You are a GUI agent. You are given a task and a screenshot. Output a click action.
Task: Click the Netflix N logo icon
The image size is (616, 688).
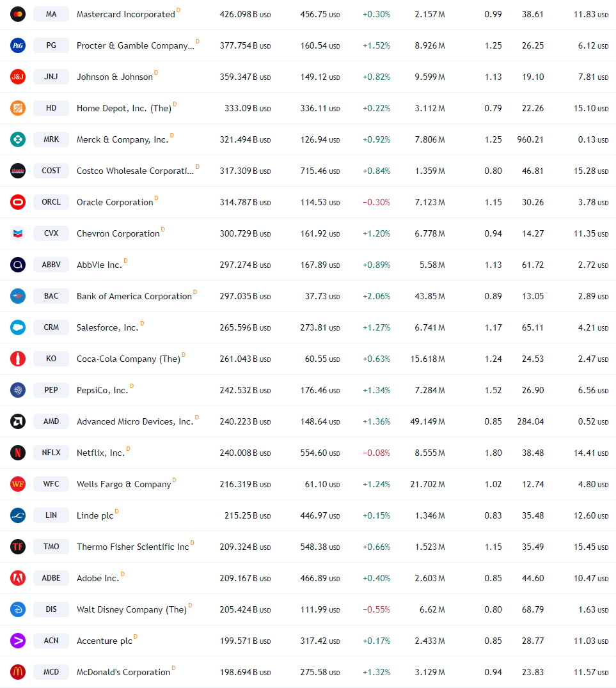pyautogui.click(x=18, y=453)
